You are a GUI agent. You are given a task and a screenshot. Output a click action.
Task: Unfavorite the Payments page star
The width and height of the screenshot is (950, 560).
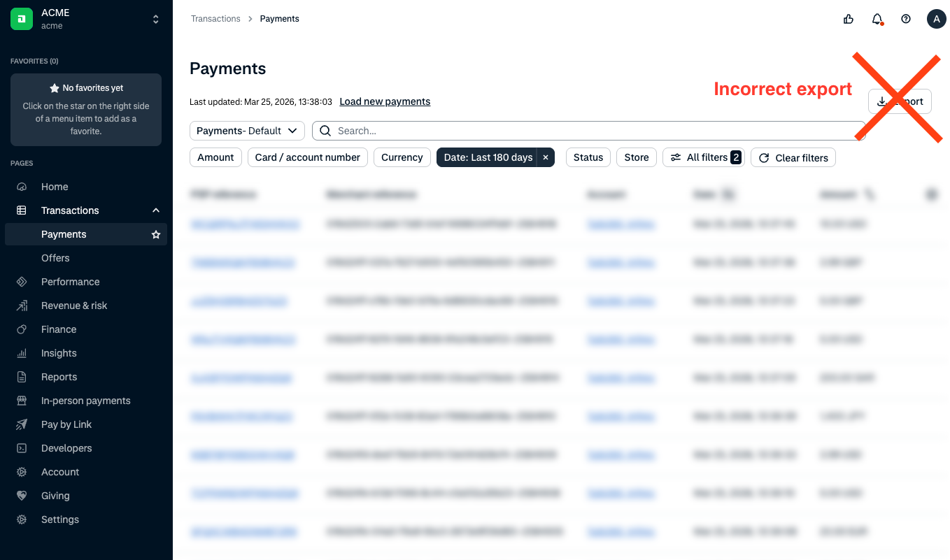click(x=156, y=234)
